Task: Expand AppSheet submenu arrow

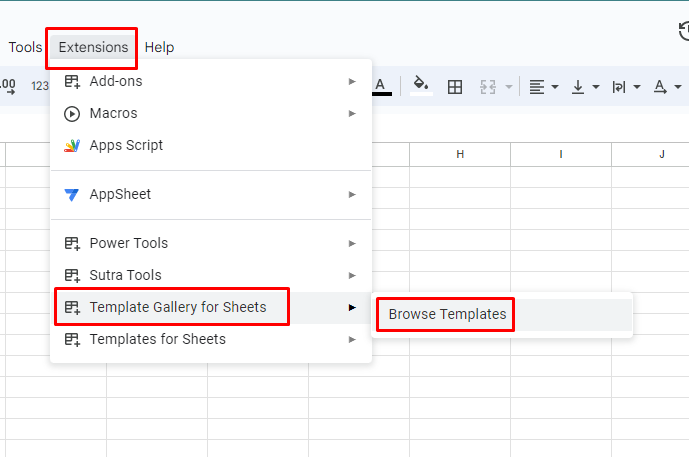Action: 352,194
